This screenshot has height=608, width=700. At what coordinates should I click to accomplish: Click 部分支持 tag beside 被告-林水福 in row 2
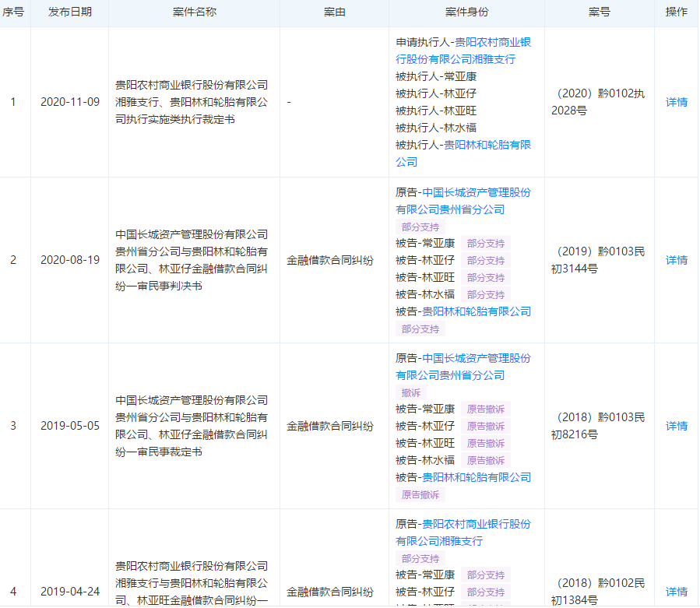point(486,294)
